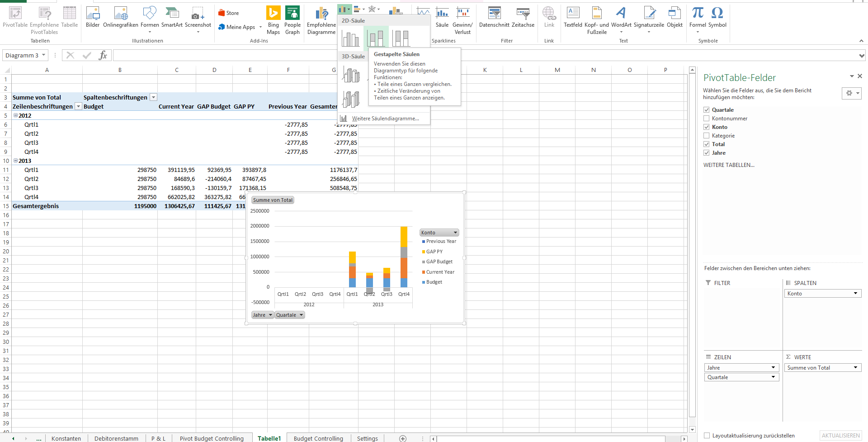Click the yellow GAP PY legend swatch
This screenshot has height=442, width=868.
coord(424,252)
